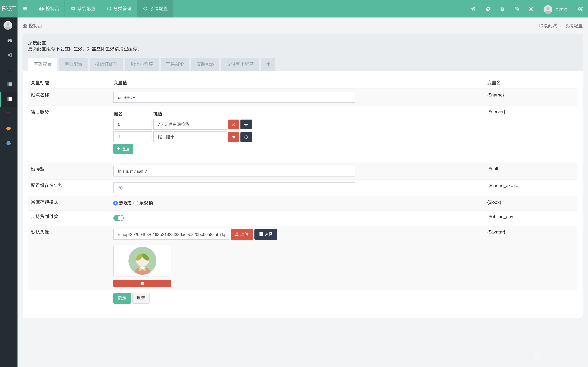
Task: Click the red avatar delete trash bar
Action: 142,283
